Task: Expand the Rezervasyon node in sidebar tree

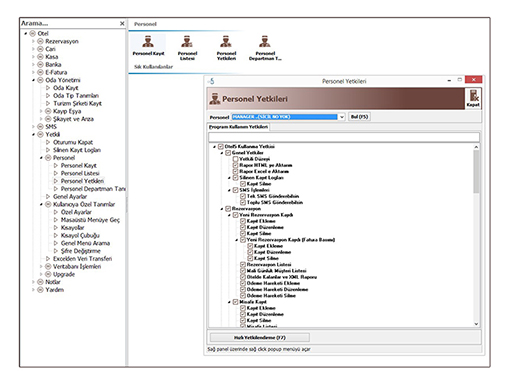Action: click(33, 41)
